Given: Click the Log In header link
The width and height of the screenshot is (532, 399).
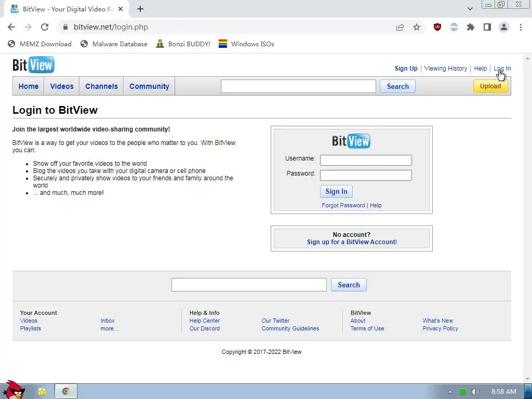Looking at the screenshot, I should coord(502,69).
